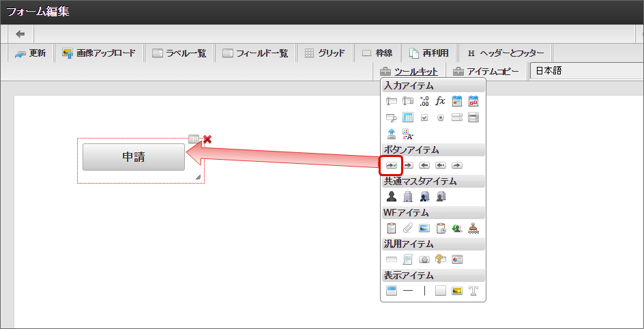Select the clipboard with clock WF icon
This screenshot has width=644, height=329.
[x=441, y=228]
